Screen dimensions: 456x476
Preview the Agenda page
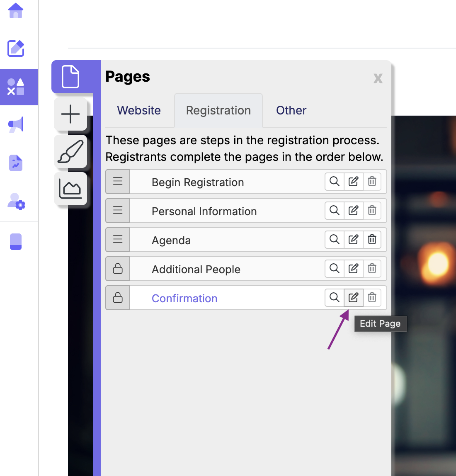[x=334, y=240]
